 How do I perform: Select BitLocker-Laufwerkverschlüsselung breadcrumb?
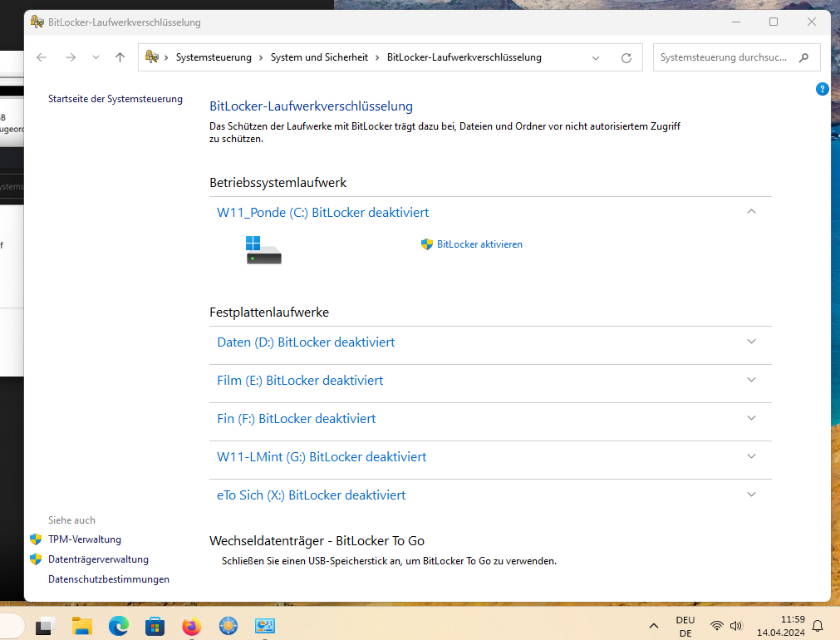464,57
